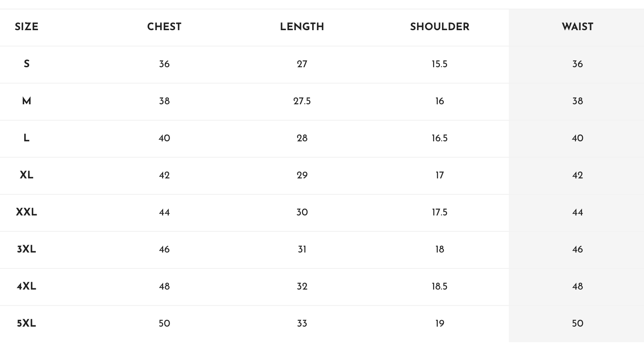The image size is (644, 343).
Task: Click the WAIST column header
Action: 577,27
